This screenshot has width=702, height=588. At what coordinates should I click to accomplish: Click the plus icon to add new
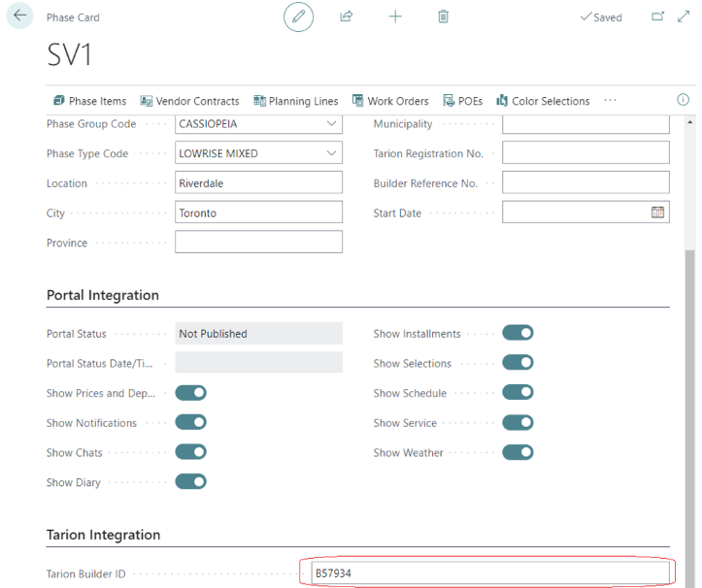(x=395, y=16)
